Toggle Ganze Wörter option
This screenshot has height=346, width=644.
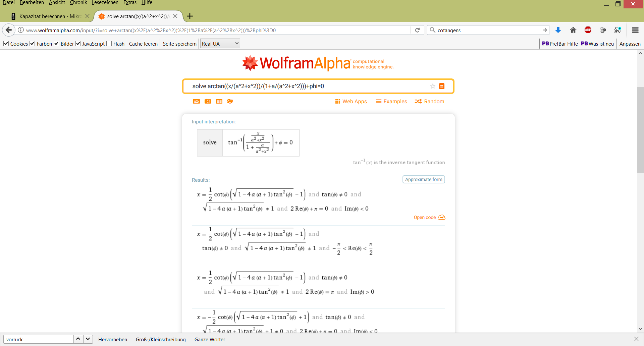[210, 339]
